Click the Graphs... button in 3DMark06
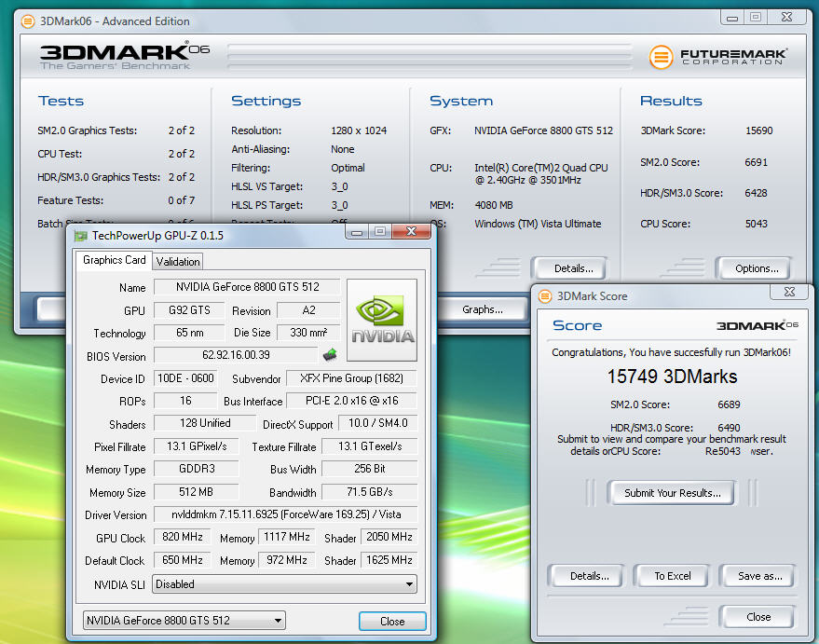This screenshot has height=644, width=819. [482, 309]
